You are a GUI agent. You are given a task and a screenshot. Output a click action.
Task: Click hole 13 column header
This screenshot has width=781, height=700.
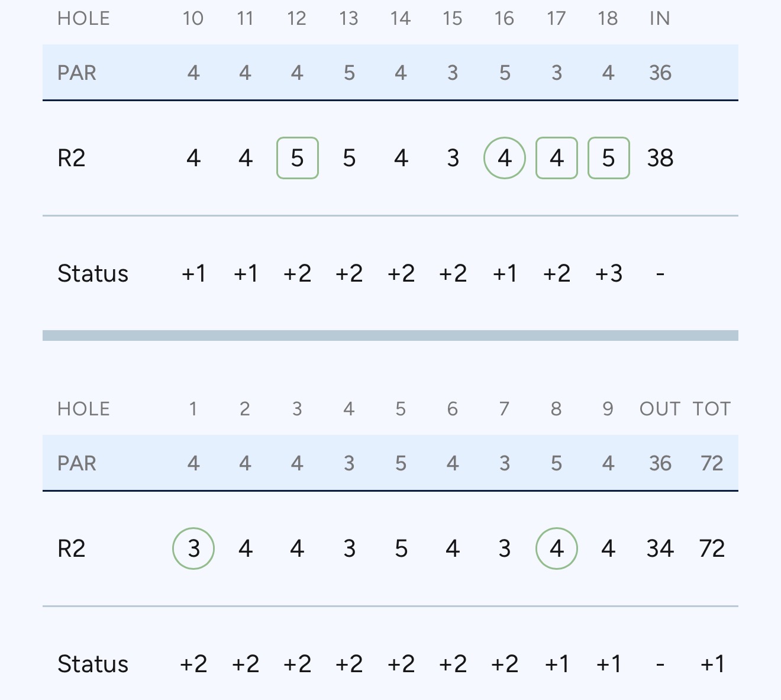[348, 18]
